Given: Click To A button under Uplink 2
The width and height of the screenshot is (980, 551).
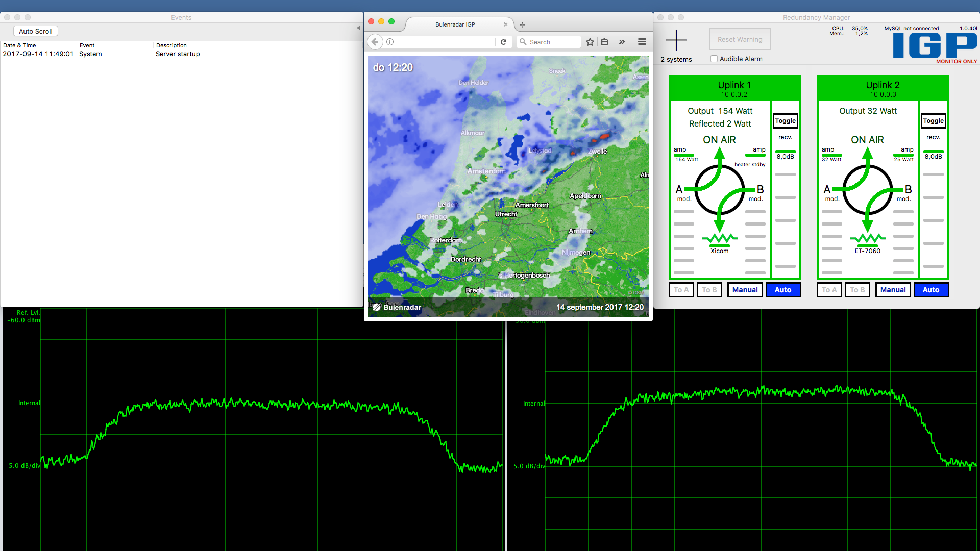Looking at the screenshot, I should [829, 290].
